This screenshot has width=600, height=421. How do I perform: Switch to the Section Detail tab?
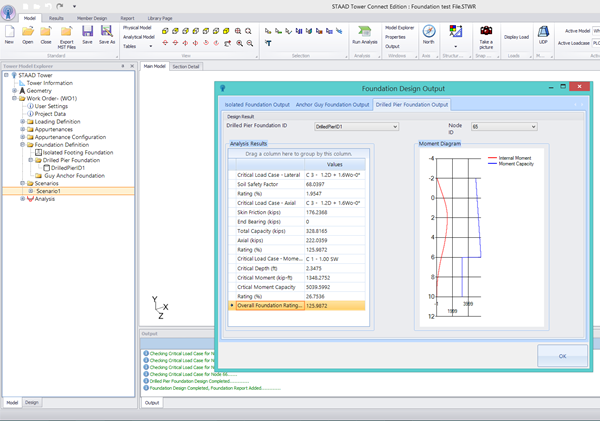tap(186, 67)
